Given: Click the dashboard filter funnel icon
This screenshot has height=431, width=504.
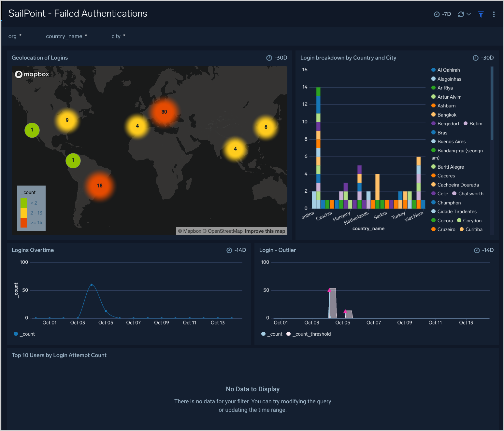Looking at the screenshot, I should [x=481, y=14].
